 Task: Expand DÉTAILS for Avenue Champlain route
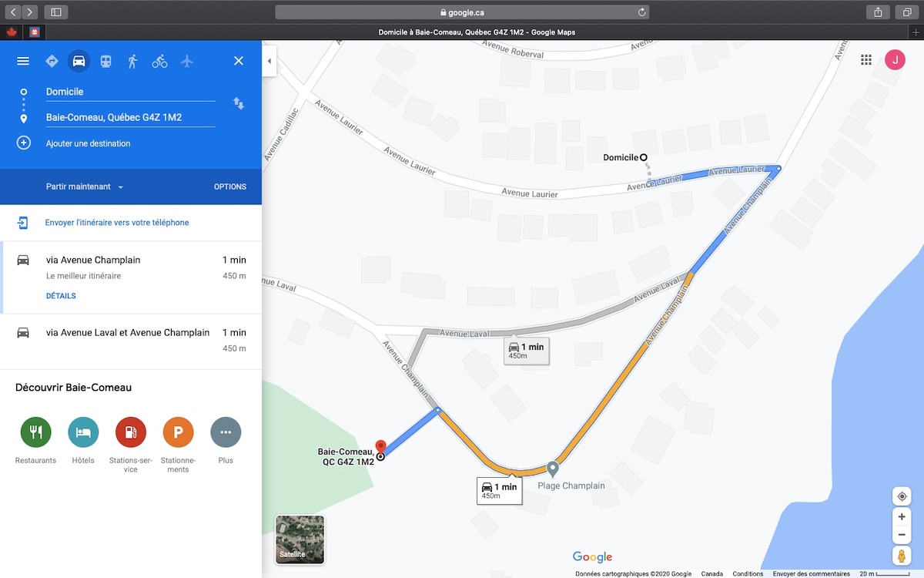click(61, 296)
